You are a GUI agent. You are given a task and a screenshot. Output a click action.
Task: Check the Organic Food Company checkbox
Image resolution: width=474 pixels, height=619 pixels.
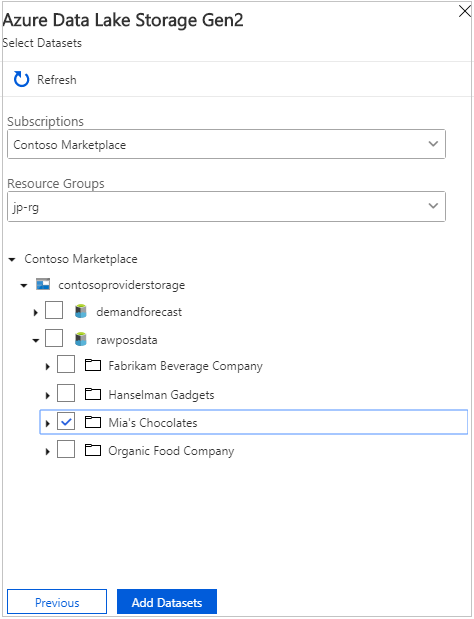coord(66,449)
